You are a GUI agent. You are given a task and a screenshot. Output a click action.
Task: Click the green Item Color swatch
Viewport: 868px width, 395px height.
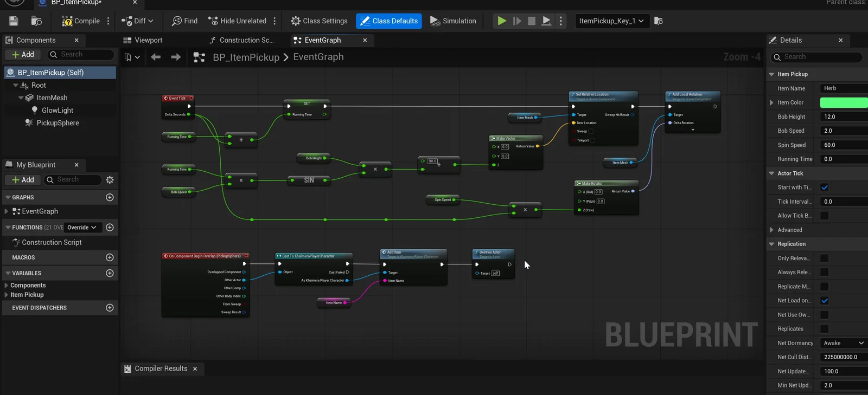[x=844, y=102]
